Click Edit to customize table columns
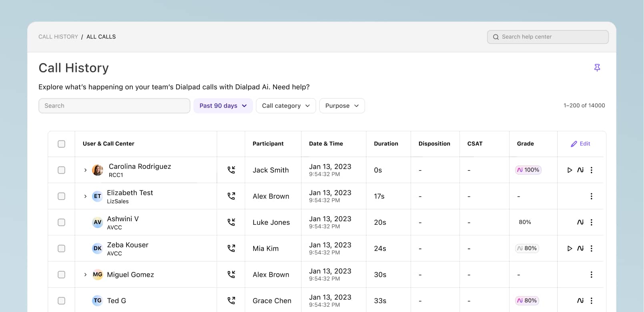The height and width of the screenshot is (312, 644). point(580,144)
